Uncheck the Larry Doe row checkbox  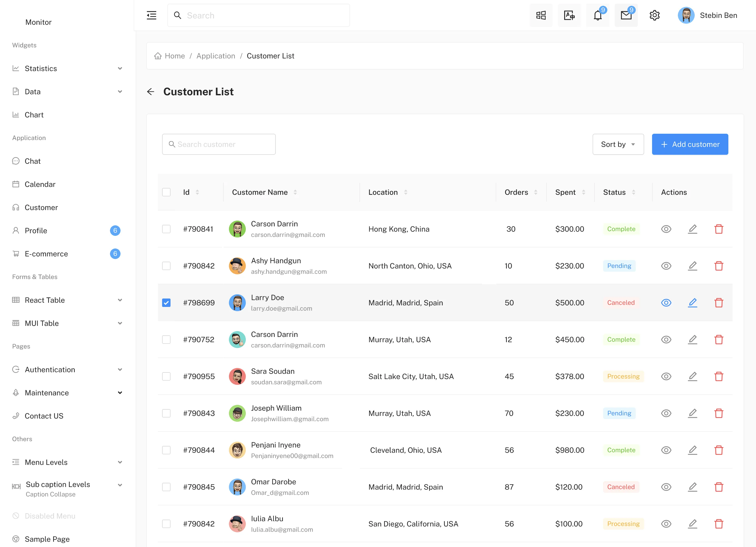tap(166, 303)
